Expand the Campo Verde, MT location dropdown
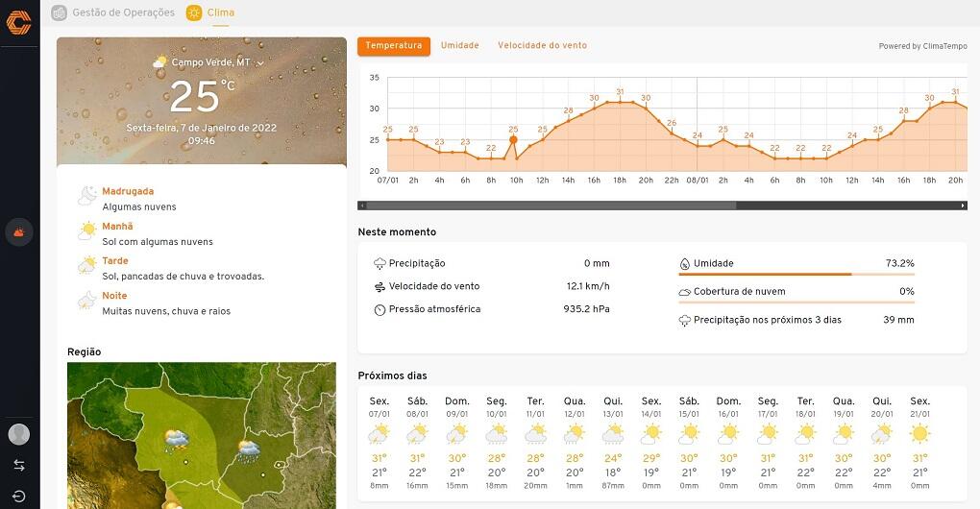 [x=259, y=62]
